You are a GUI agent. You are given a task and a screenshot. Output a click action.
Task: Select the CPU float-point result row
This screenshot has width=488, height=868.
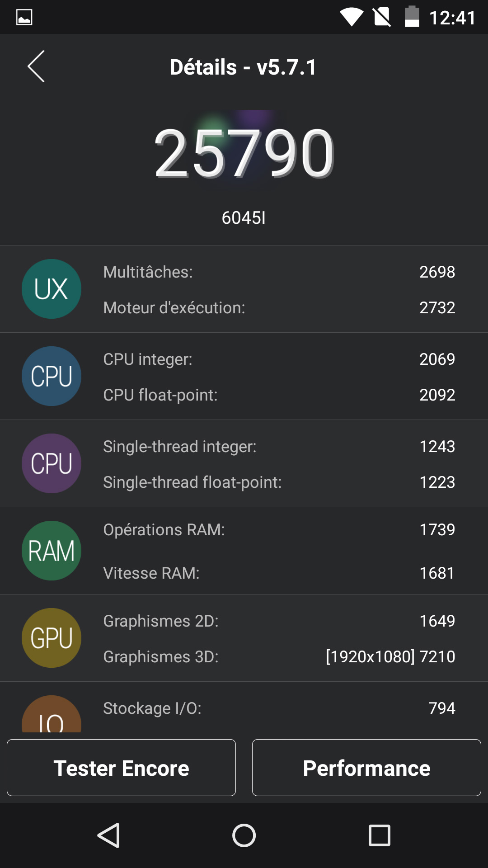[279, 395]
